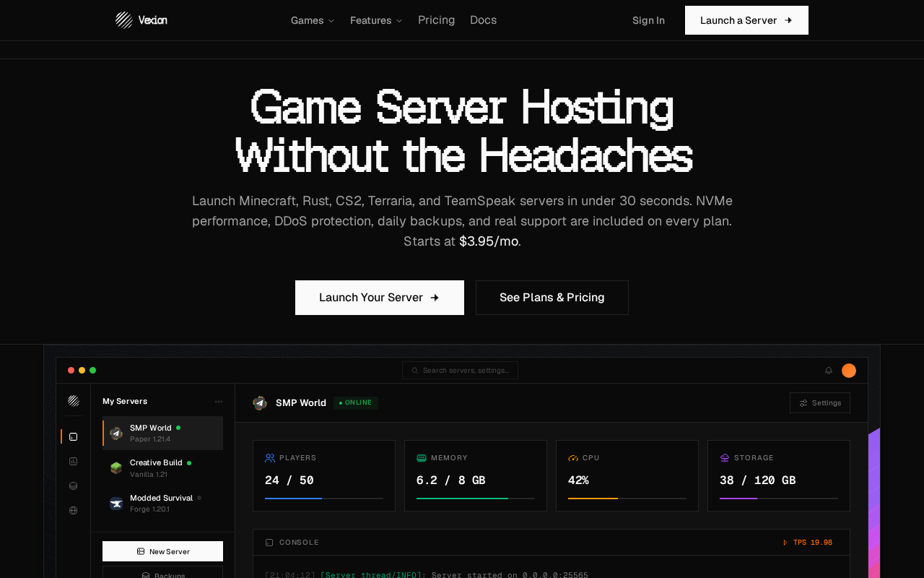Click the Storage cloud icon

pos(725,458)
